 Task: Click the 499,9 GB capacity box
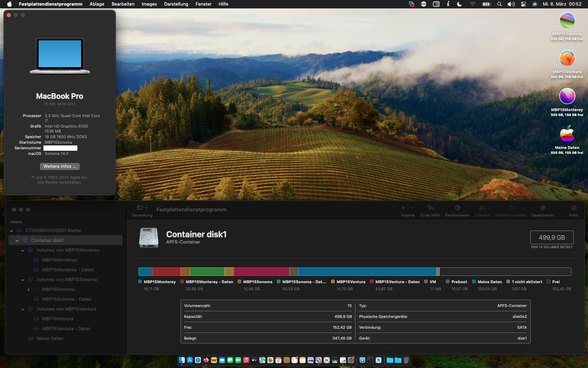tap(552, 237)
